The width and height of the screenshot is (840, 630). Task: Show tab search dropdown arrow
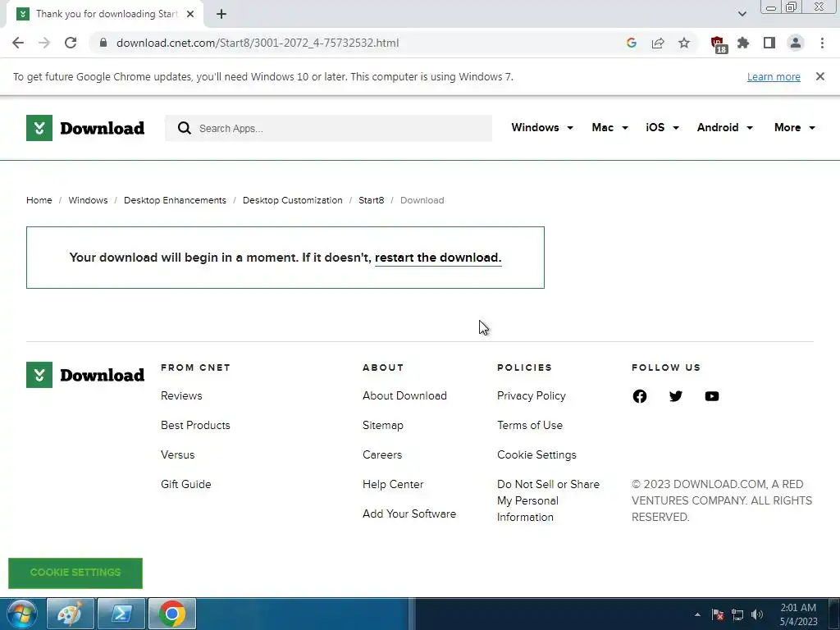coord(742,14)
